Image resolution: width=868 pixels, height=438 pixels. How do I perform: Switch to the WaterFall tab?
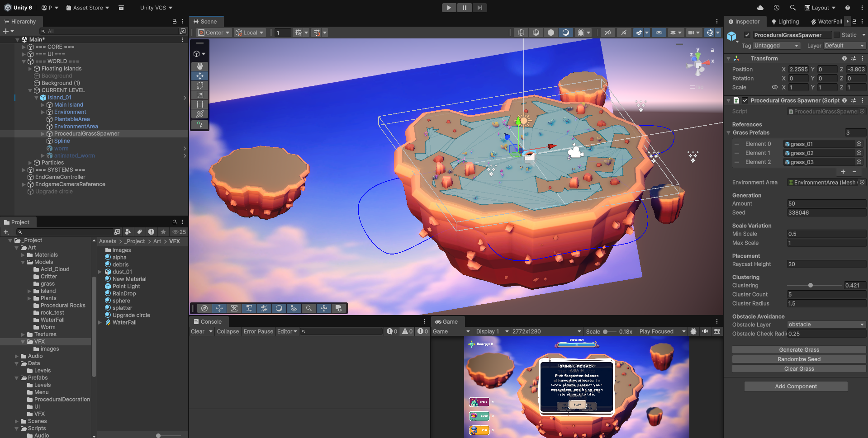click(x=826, y=21)
